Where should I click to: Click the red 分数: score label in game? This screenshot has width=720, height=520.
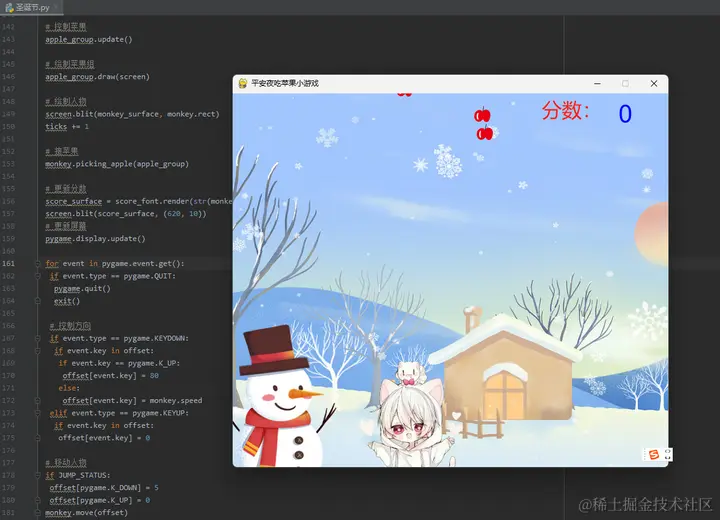click(566, 111)
